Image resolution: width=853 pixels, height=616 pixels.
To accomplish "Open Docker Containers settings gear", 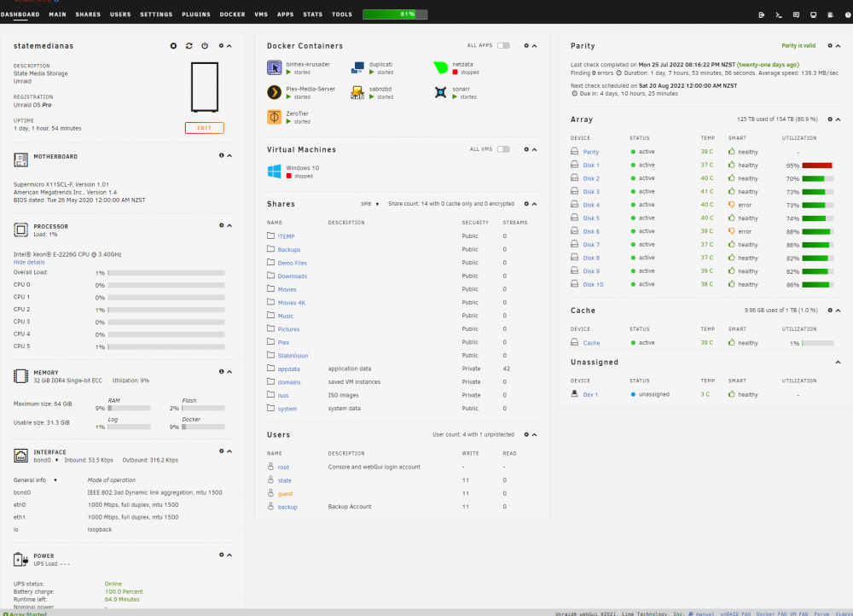I will (526, 46).
